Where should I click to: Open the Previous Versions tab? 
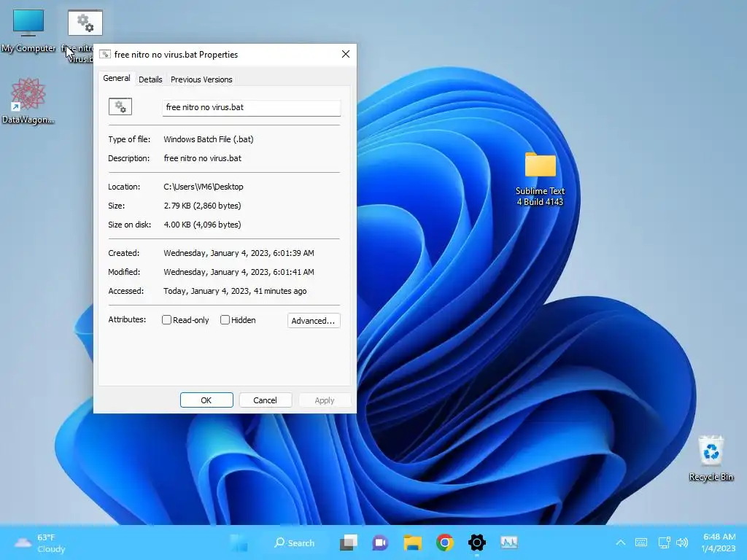tap(201, 79)
